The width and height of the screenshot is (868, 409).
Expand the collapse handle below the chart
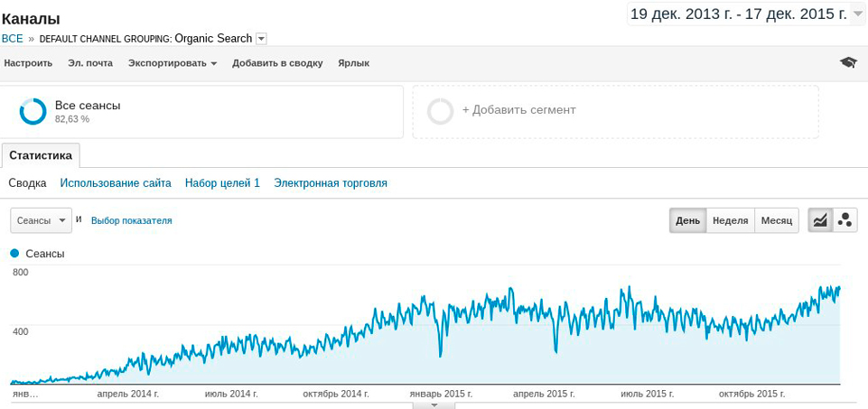434,405
